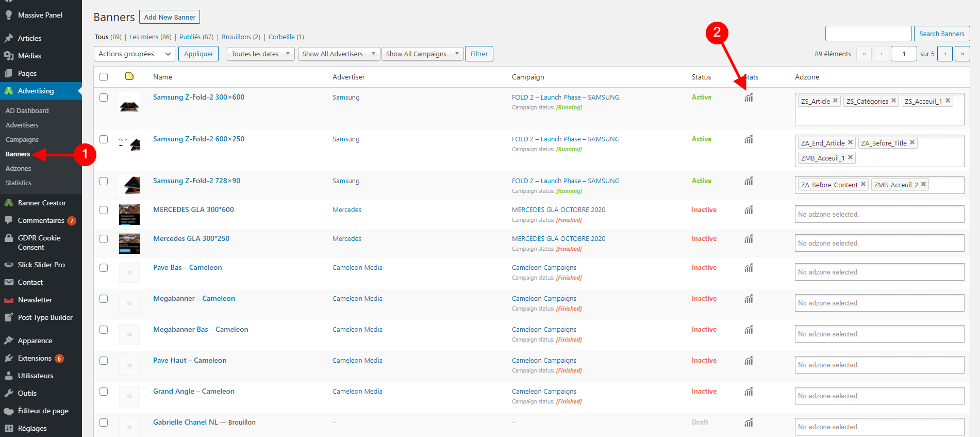The image size is (980, 437).
Task: Remove ZS_Acceuil_1 adzone tag
Action: (x=948, y=101)
